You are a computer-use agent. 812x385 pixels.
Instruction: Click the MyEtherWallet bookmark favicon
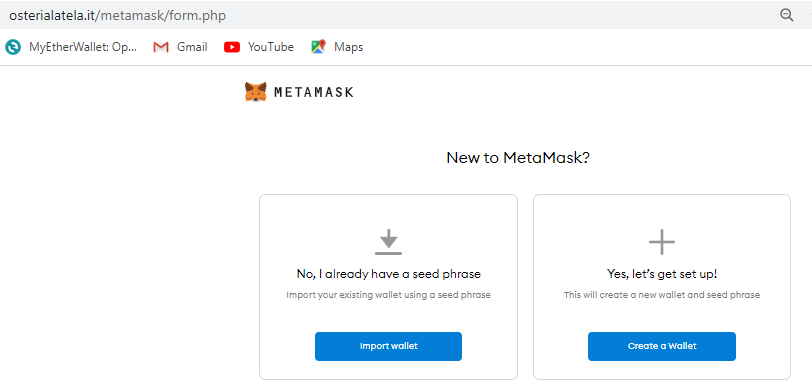pos(13,47)
